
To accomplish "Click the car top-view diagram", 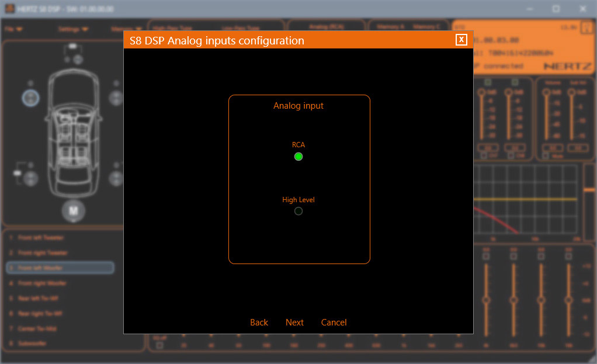I will pyautogui.click(x=74, y=133).
